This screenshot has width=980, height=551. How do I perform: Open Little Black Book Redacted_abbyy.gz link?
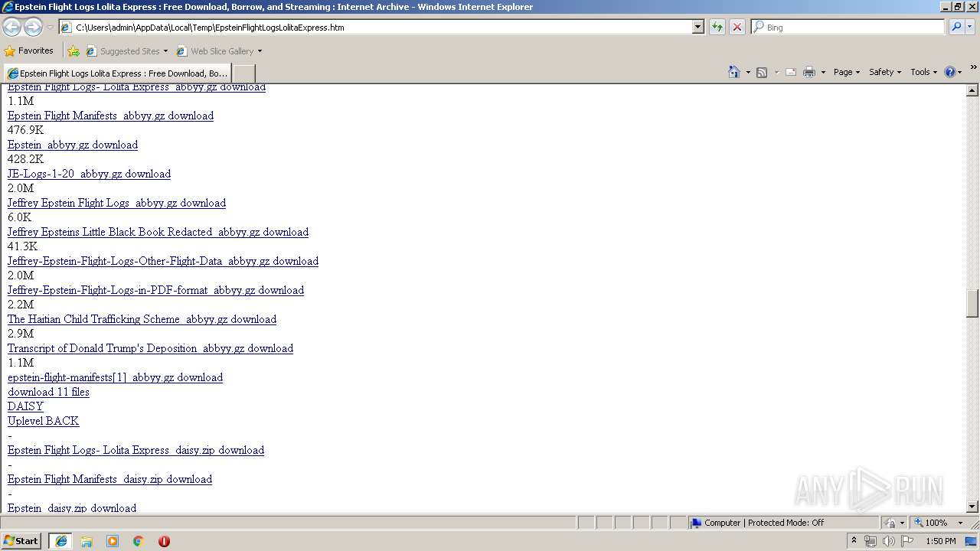(x=158, y=232)
